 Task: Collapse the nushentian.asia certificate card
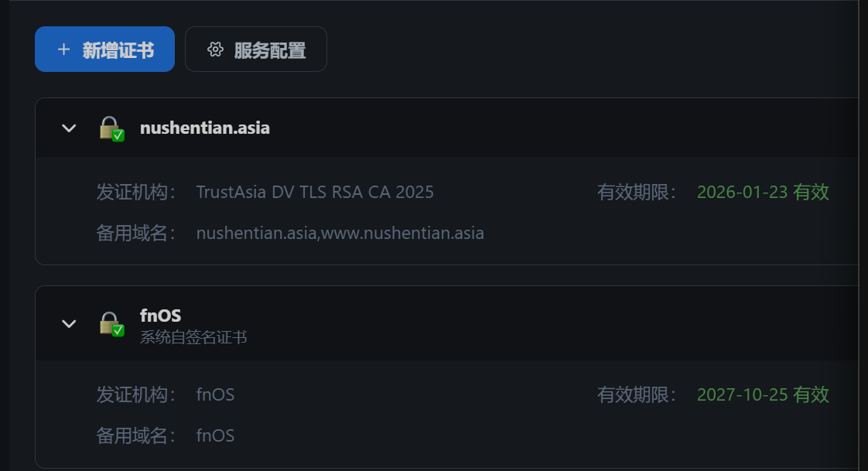tap(69, 128)
